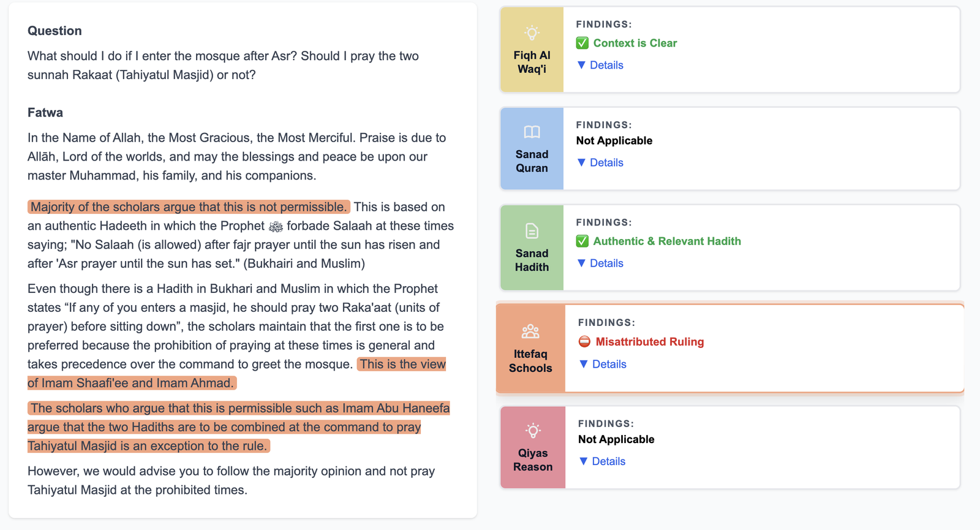This screenshot has height=530, width=980.
Task: Click the green check beside Context is Clear
Action: [582, 43]
